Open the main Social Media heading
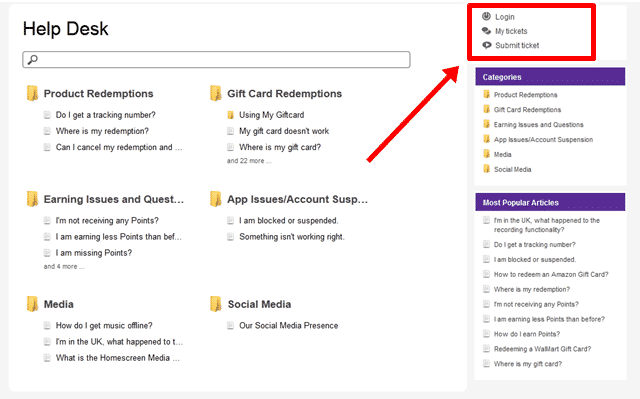 click(x=259, y=304)
